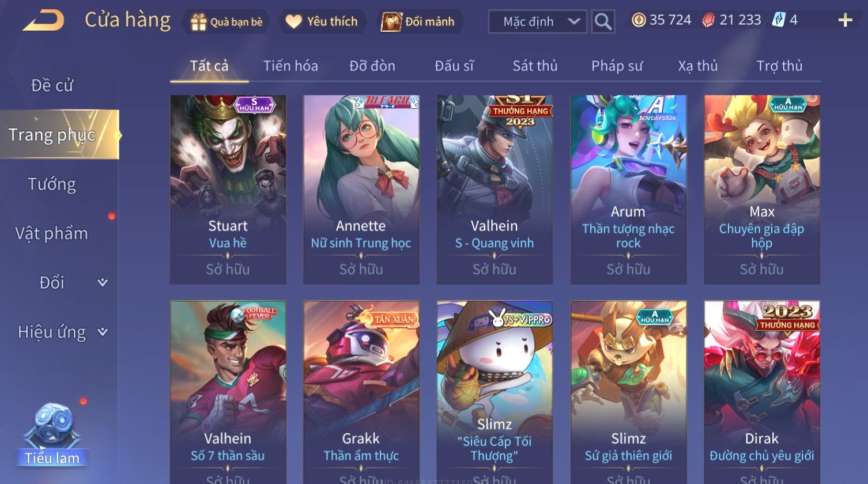Image resolution: width=868 pixels, height=484 pixels.
Task: Tap the plus icon to add currency
Action: 845,21
